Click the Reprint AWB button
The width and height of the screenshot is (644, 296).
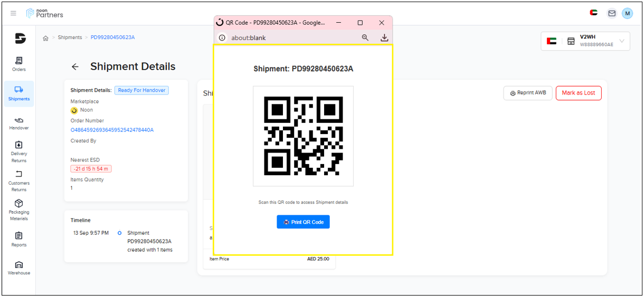[528, 93]
